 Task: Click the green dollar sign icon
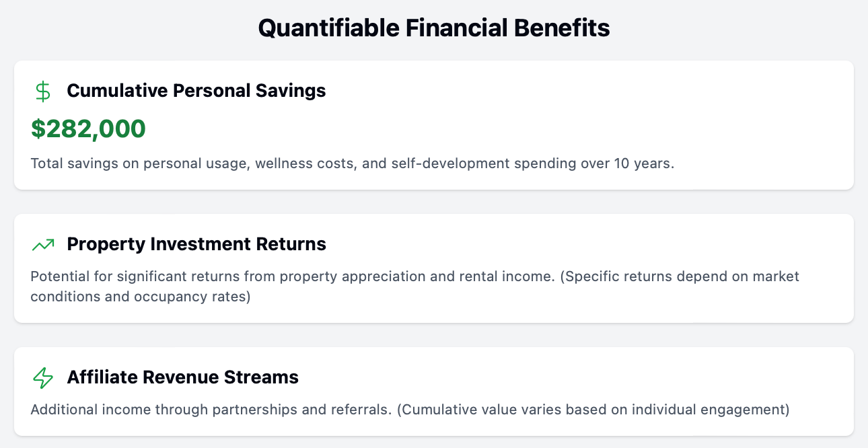(x=43, y=91)
